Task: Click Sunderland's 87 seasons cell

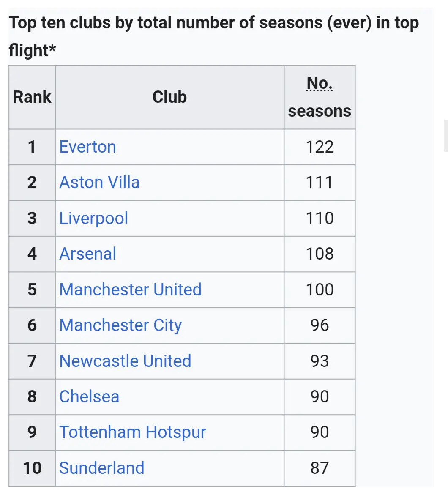Action: [x=320, y=468]
